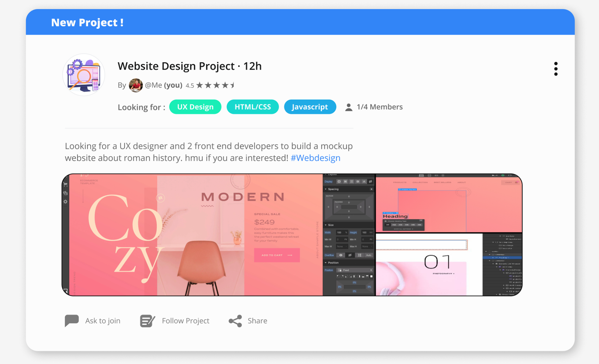
Task: Click the Follow Project label
Action: click(x=186, y=321)
